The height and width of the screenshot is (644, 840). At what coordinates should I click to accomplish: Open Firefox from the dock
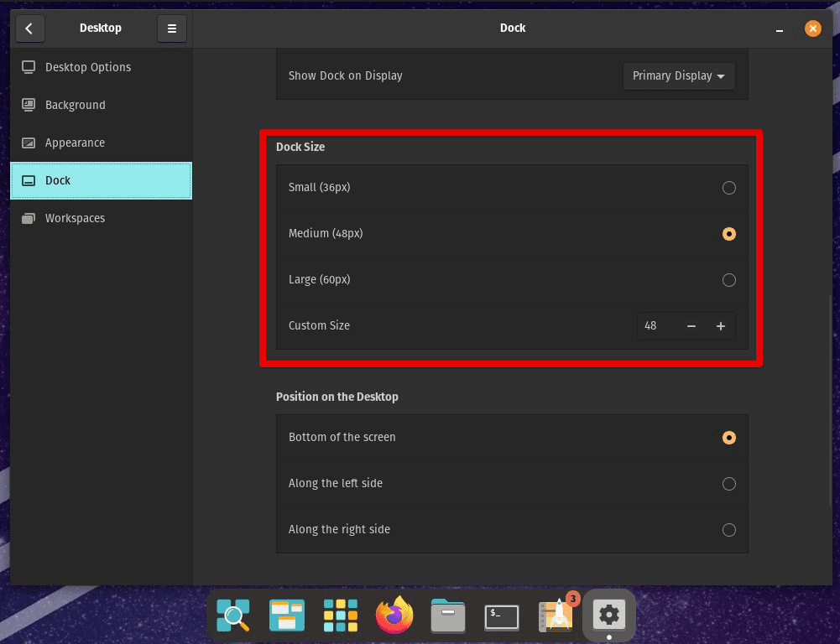394,615
